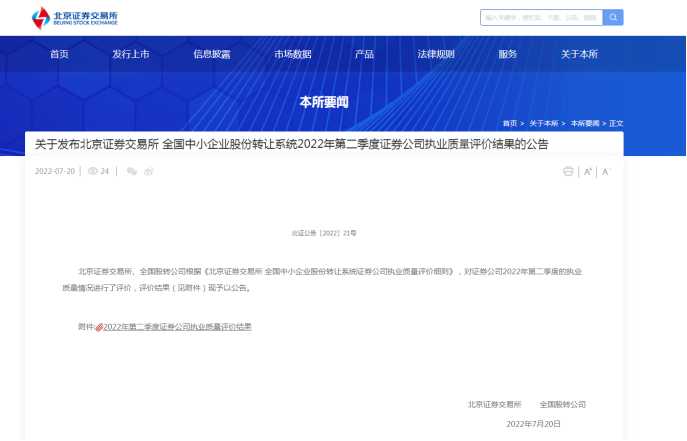Open the 信息披露 menu

pos(212,54)
